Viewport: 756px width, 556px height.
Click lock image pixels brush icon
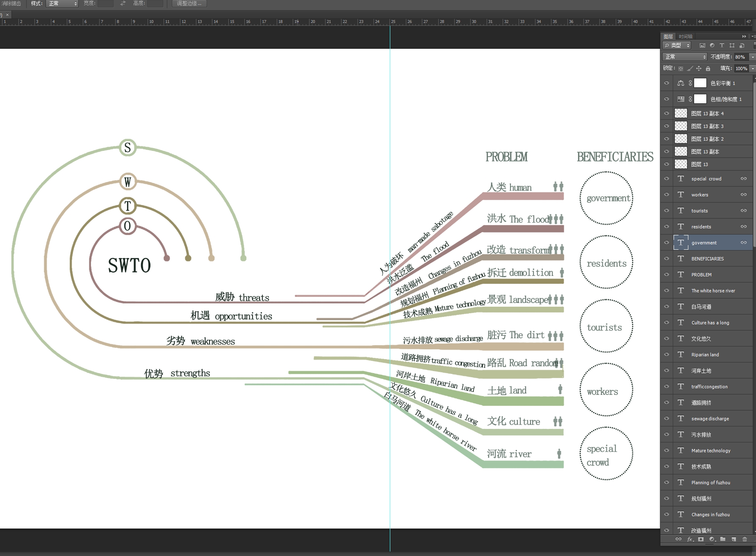690,68
